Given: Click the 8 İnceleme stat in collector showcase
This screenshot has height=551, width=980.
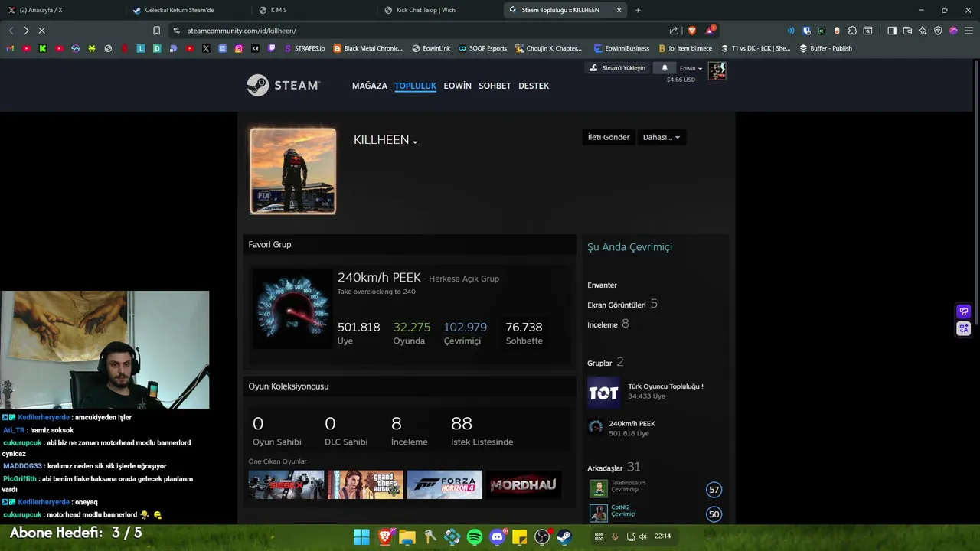Looking at the screenshot, I should pyautogui.click(x=409, y=432).
